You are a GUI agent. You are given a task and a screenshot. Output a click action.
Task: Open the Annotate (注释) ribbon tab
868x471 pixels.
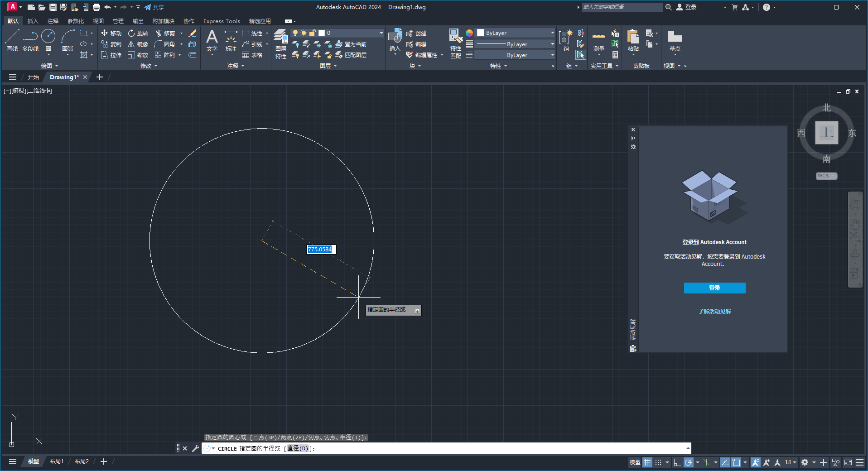53,21
